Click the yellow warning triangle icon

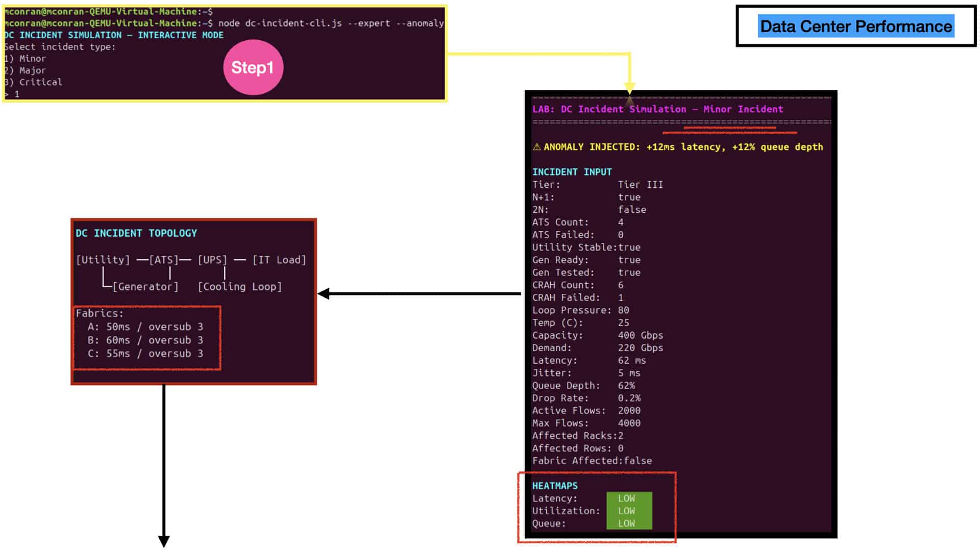(536, 147)
